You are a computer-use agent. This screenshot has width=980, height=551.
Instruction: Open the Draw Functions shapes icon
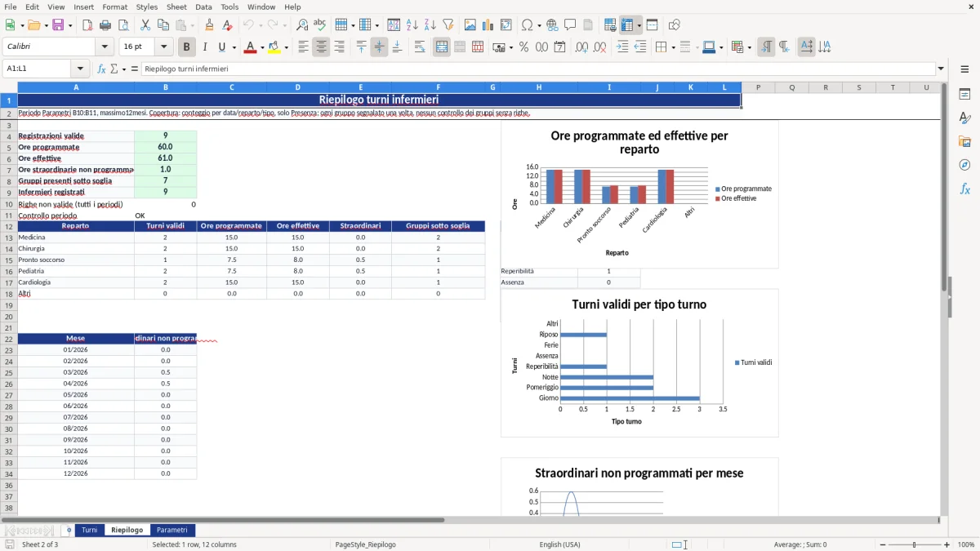coord(675,25)
